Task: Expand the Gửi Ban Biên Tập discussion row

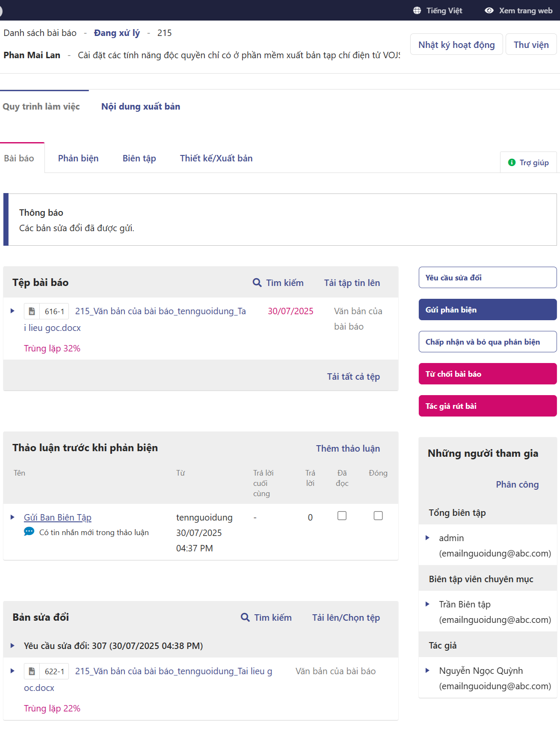Action: (x=12, y=517)
